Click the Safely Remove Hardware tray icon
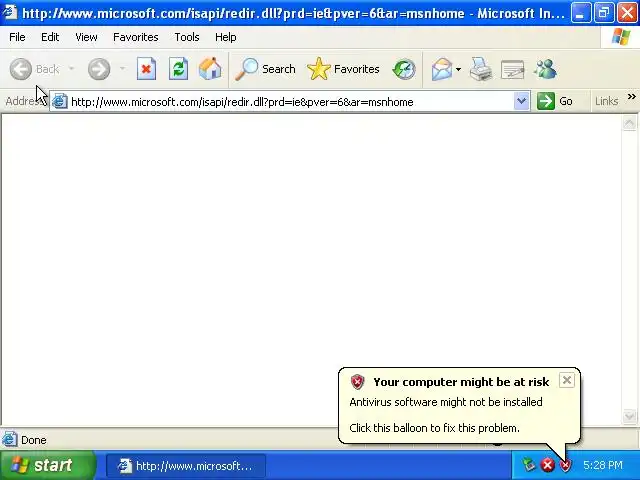 [529, 465]
